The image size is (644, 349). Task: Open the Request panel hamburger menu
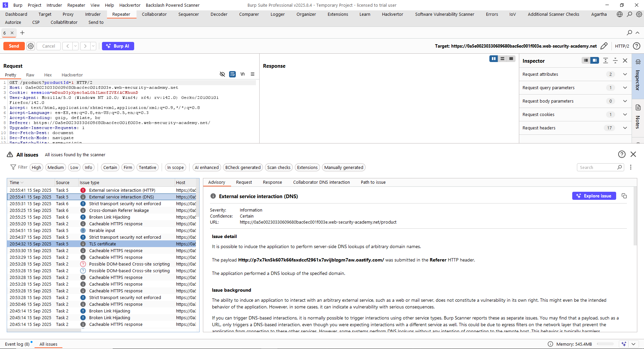[x=253, y=74]
